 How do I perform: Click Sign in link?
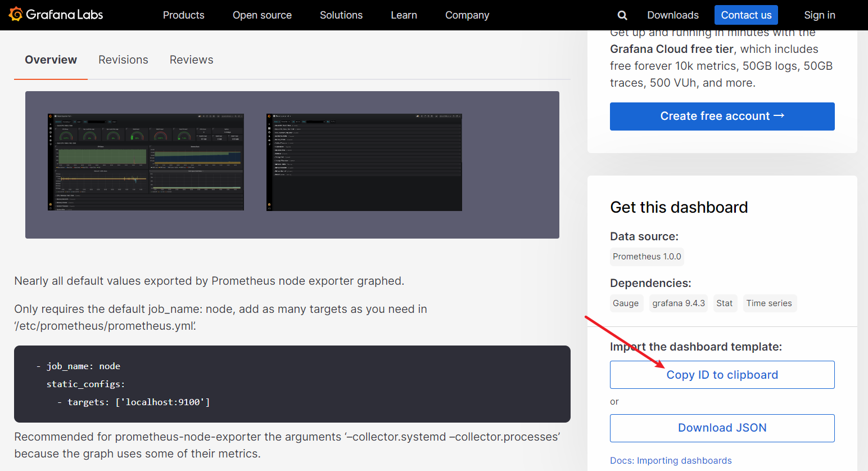tap(820, 15)
